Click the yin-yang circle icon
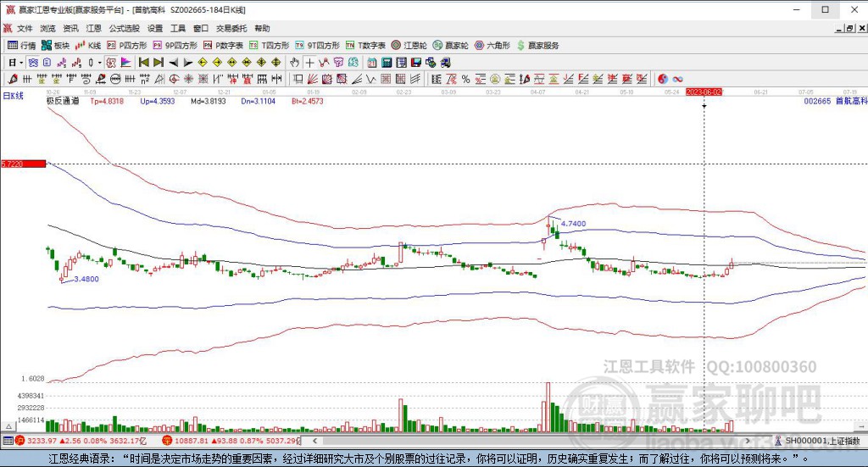868x467 pixels. [663, 79]
